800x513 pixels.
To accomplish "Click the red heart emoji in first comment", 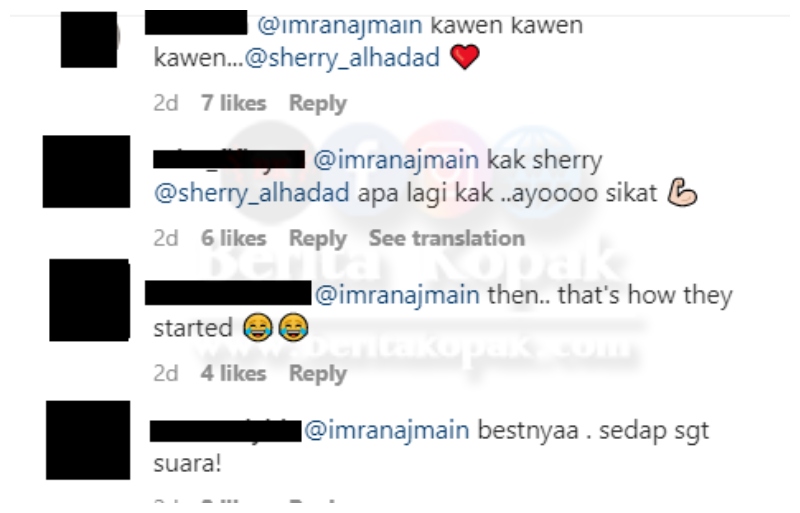I will coord(465,57).
